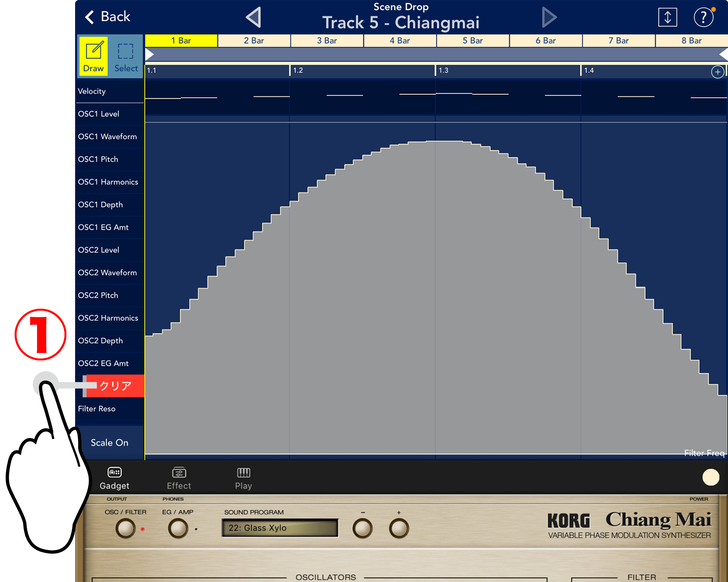Go to the previous track arrow
Screen dimensions: 728x582
254,17
